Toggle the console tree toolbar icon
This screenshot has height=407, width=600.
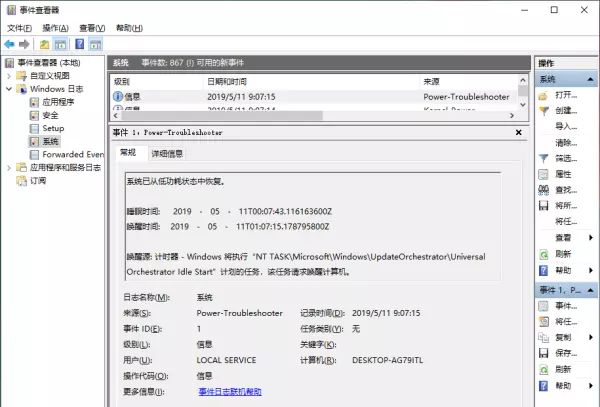[x=60, y=44]
